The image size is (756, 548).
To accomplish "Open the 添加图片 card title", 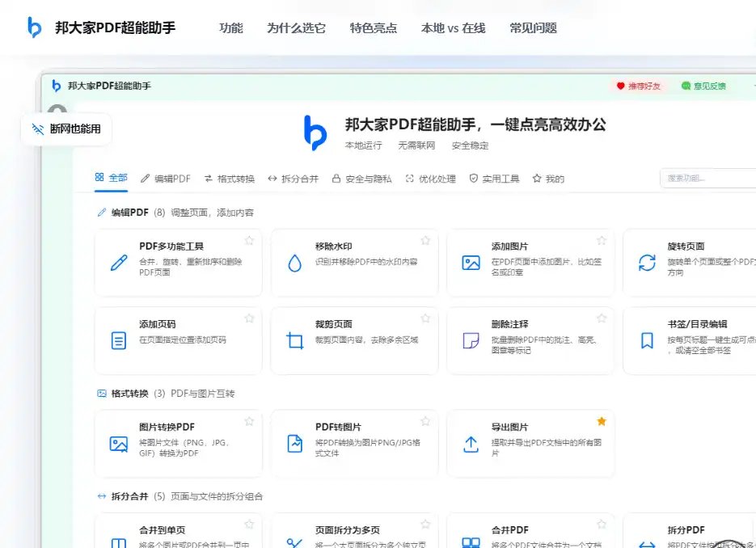I will [x=509, y=247].
